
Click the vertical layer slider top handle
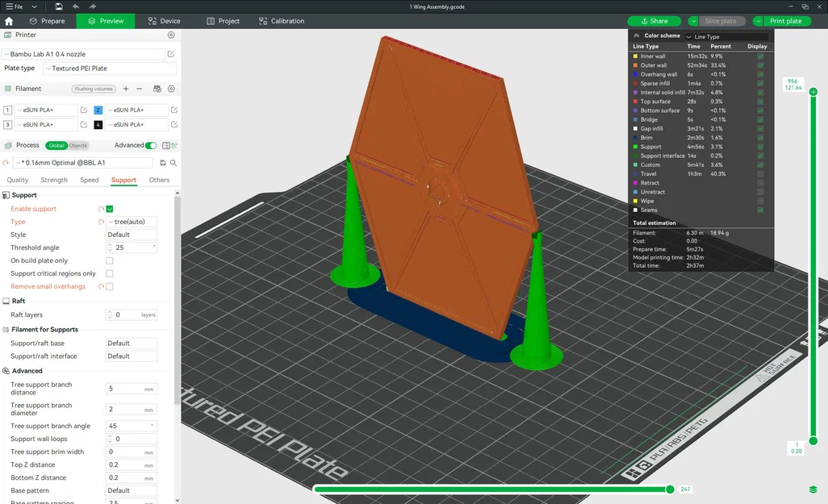coord(813,92)
